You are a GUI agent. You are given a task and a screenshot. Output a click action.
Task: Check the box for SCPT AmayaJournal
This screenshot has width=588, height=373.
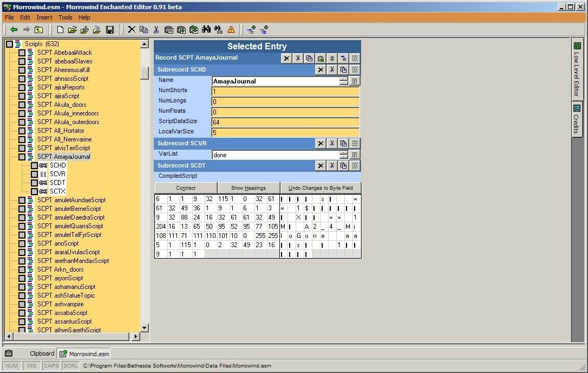[22, 157]
